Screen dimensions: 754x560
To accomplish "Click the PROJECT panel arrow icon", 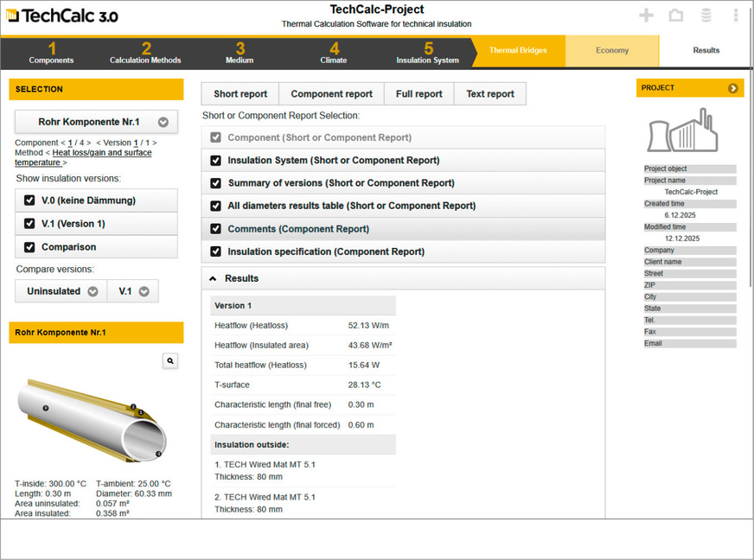I will (x=732, y=88).
